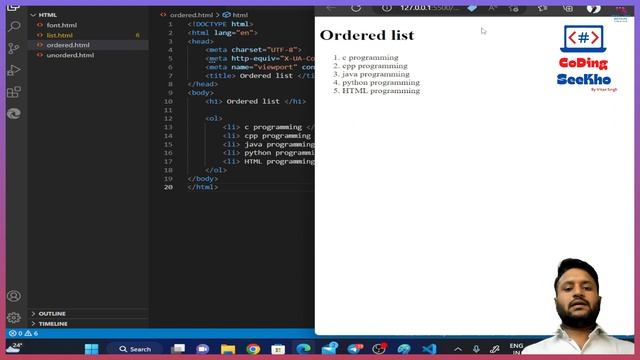Viewport: 640px width, 360px height.
Task: Click the 'java programming' list item in browser
Action: (x=376, y=74)
